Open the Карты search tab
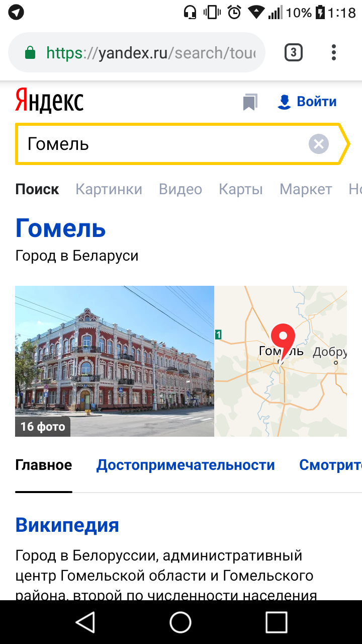Viewport: 362px width, 644px height. 241,189
